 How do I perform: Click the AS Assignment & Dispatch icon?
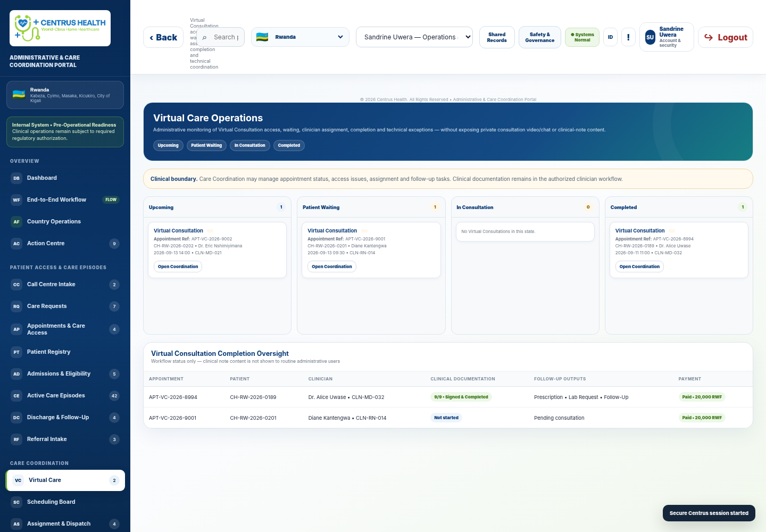tap(16, 524)
